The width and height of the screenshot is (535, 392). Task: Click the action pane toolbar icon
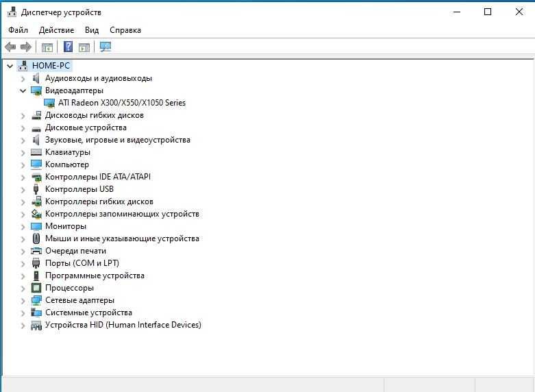[84, 47]
